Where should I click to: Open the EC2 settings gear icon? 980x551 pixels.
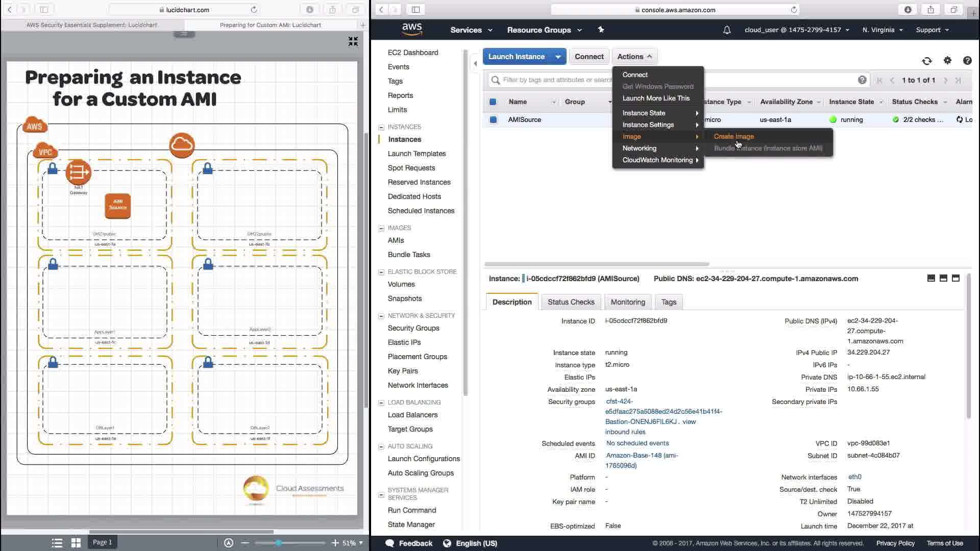947,60
